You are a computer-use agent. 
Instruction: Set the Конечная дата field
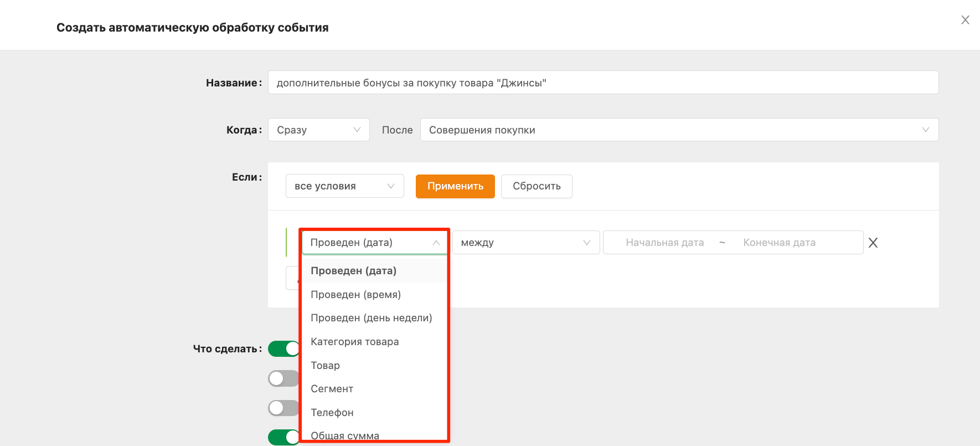779,243
